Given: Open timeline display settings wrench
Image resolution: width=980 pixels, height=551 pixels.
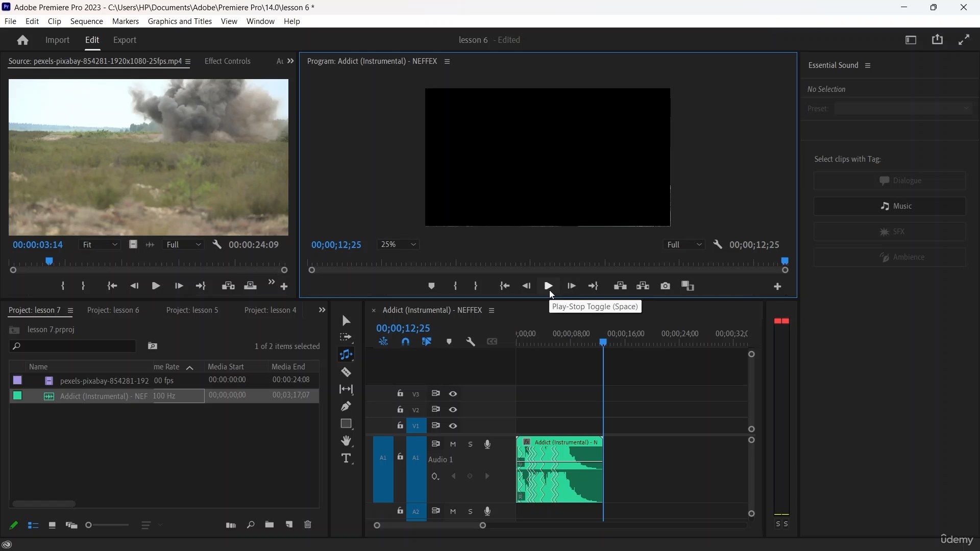Looking at the screenshot, I should [x=471, y=342].
